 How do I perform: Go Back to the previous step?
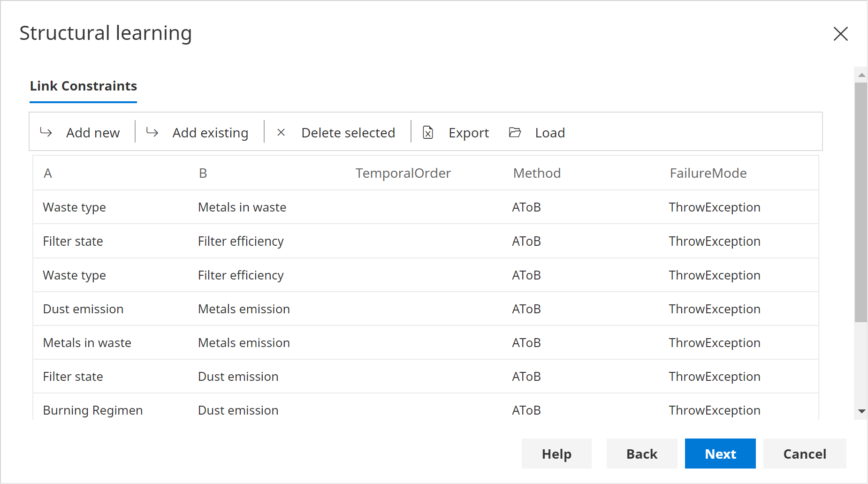pos(641,454)
